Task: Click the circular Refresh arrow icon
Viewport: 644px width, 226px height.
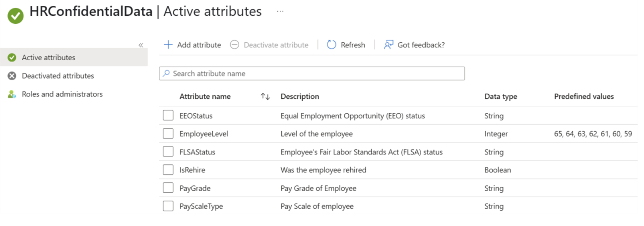Action: click(x=331, y=45)
